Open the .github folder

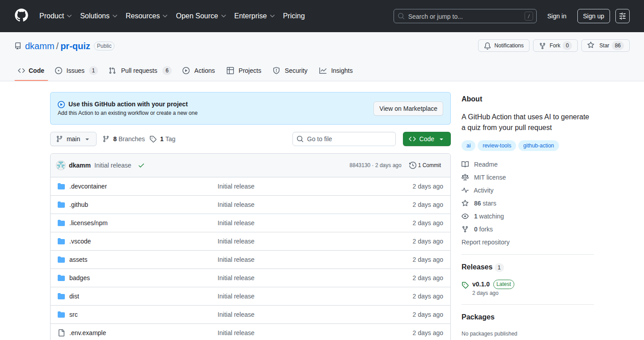point(79,205)
